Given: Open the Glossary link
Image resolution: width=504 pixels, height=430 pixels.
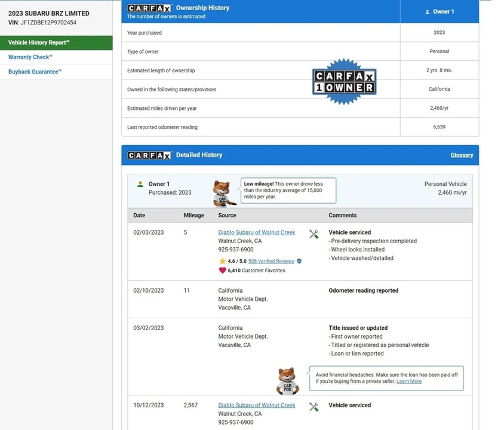Looking at the screenshot, I should pos(462,155).
